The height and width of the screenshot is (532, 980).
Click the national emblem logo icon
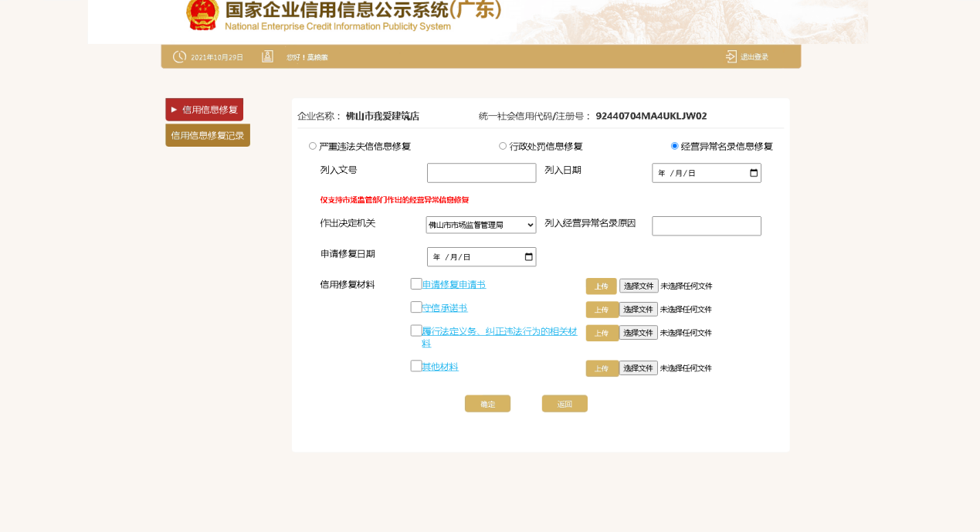pos(203,14)
